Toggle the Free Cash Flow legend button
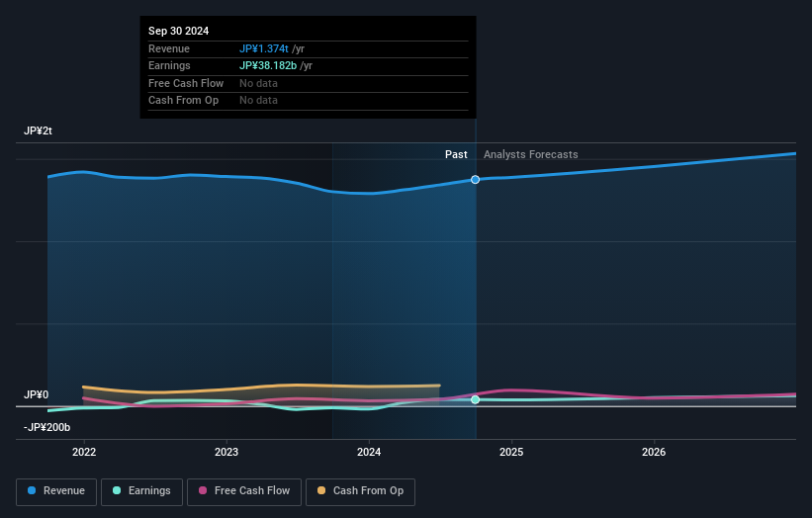812x518 pixels. click(x=244, y=491)
